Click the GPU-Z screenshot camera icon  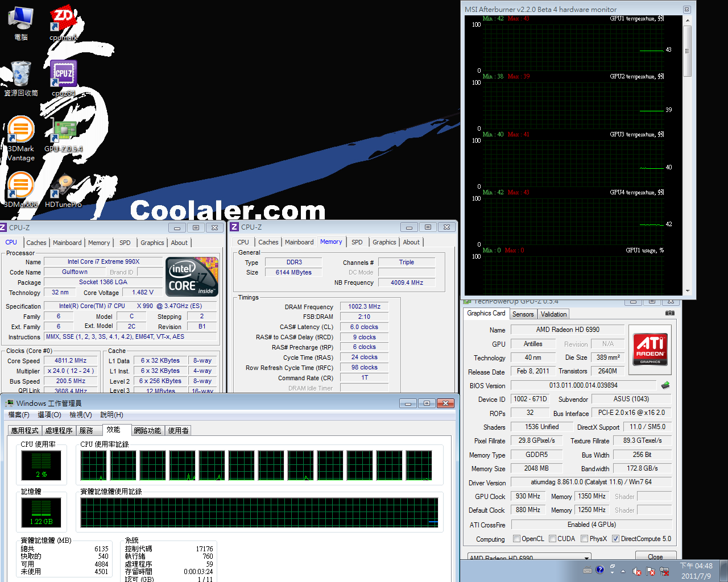(x=670, y=313)
